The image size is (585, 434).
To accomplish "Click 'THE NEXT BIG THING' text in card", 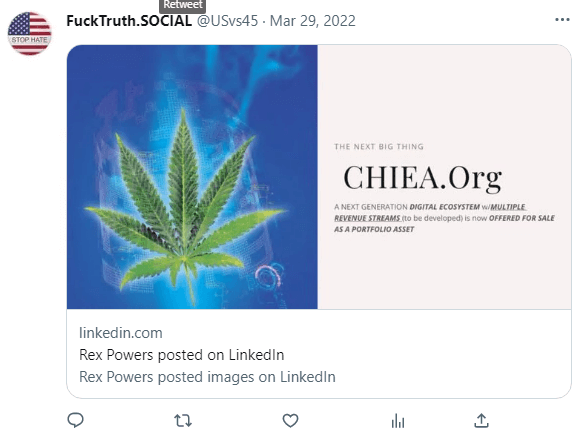I will point(379,147).
